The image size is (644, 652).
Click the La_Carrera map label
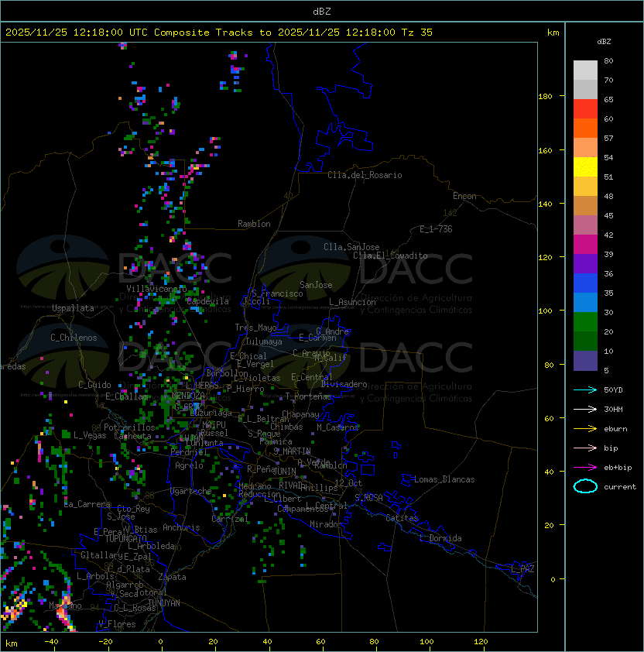[87, 504]
